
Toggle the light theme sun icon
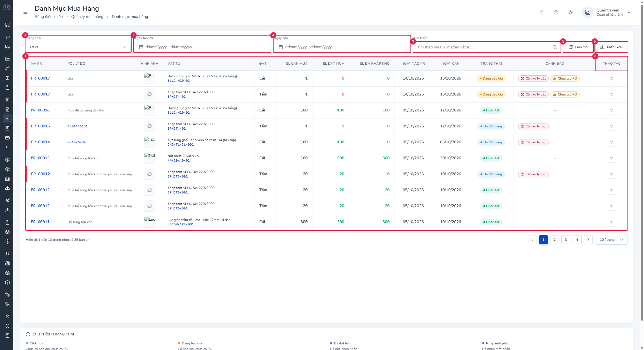pos(571,12)
